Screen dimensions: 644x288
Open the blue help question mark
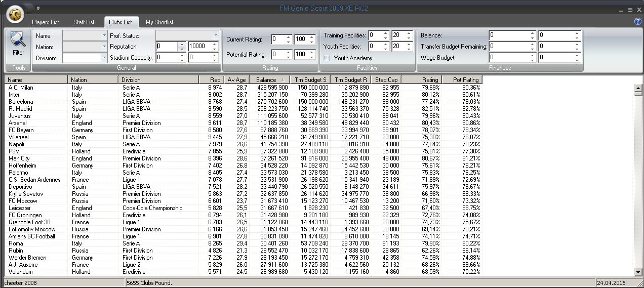637,21
